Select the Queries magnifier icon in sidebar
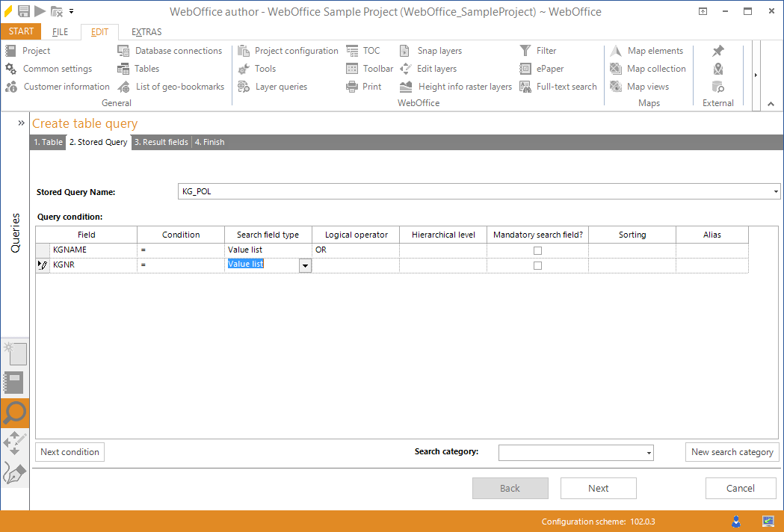 pyautogui.click(x=15, y=413)
